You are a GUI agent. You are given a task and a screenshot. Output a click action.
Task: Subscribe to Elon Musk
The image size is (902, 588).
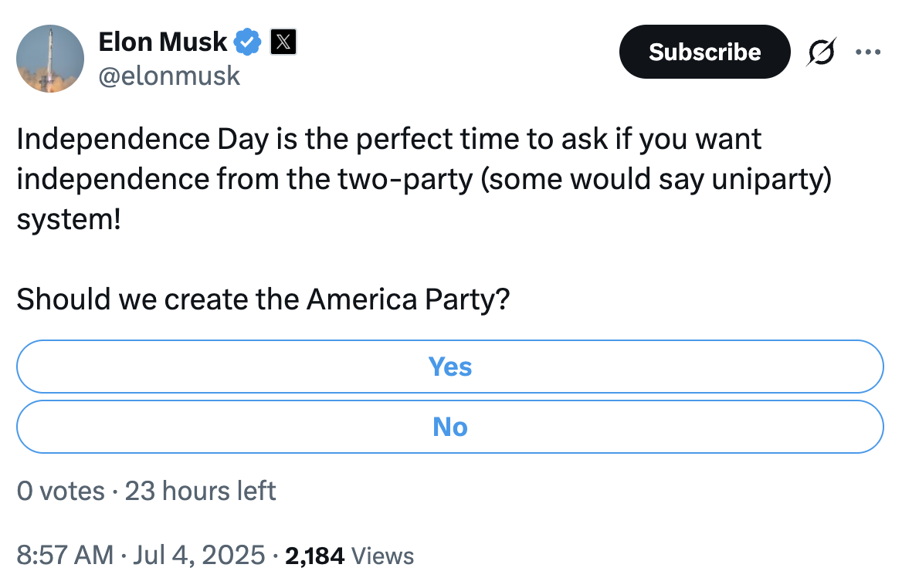click(704, 52)
